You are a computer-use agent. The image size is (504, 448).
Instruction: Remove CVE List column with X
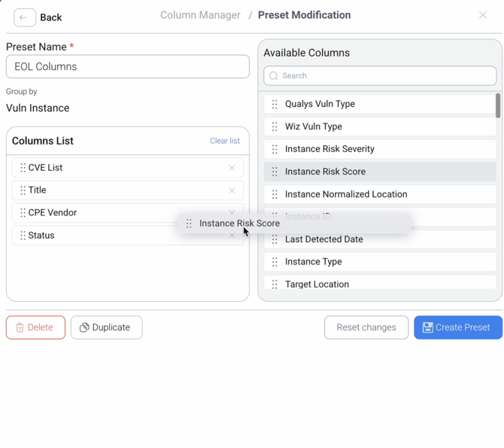pos(232,168)
